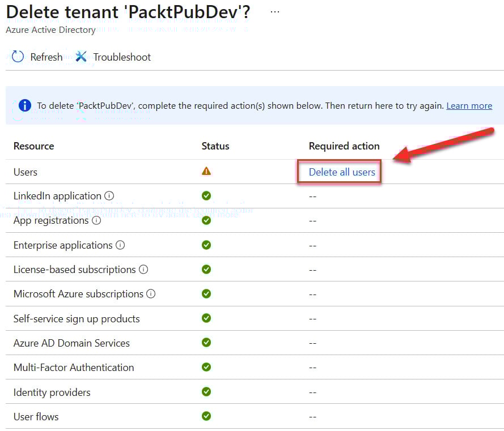Click the Delete all users link

tap(342, 172)
